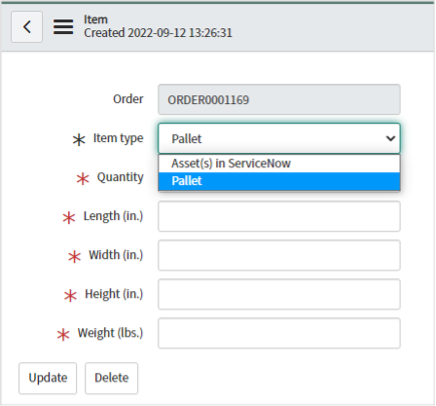
Task: Click the red required asterisk beside Weight
Action: (63, 335)
